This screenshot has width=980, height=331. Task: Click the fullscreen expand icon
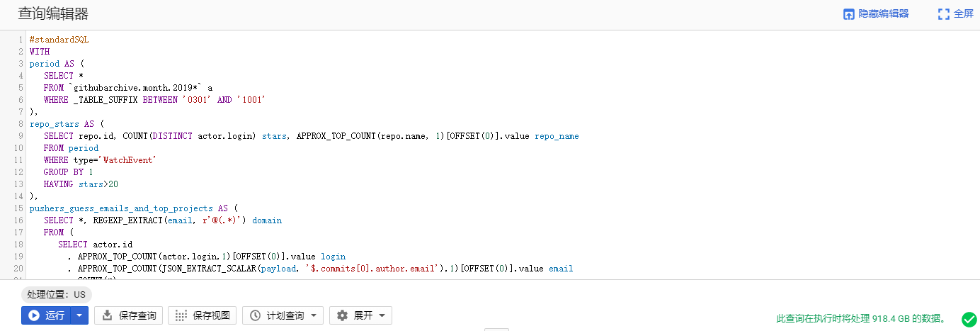pyautogui.click(x=943, y=14)
